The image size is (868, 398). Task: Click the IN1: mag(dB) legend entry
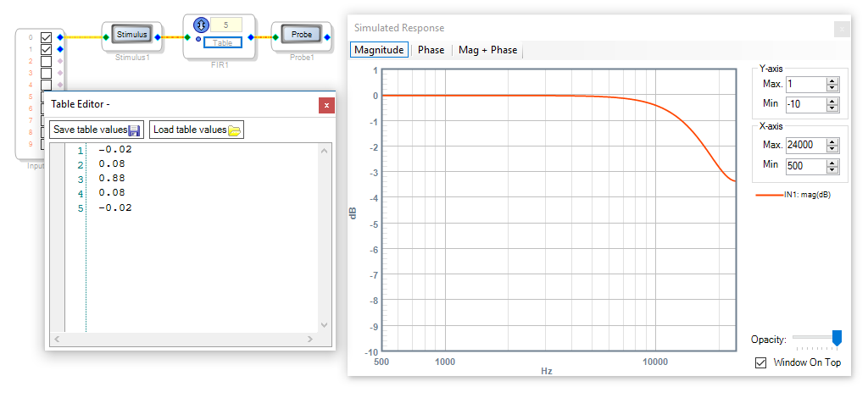point(793,195)
